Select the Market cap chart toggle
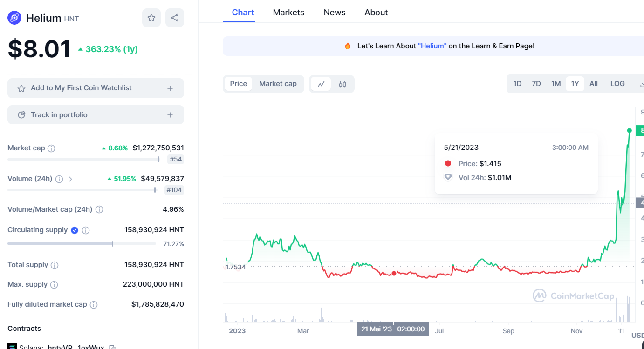This screenshot has height=349, width=644. pos(278,84)
